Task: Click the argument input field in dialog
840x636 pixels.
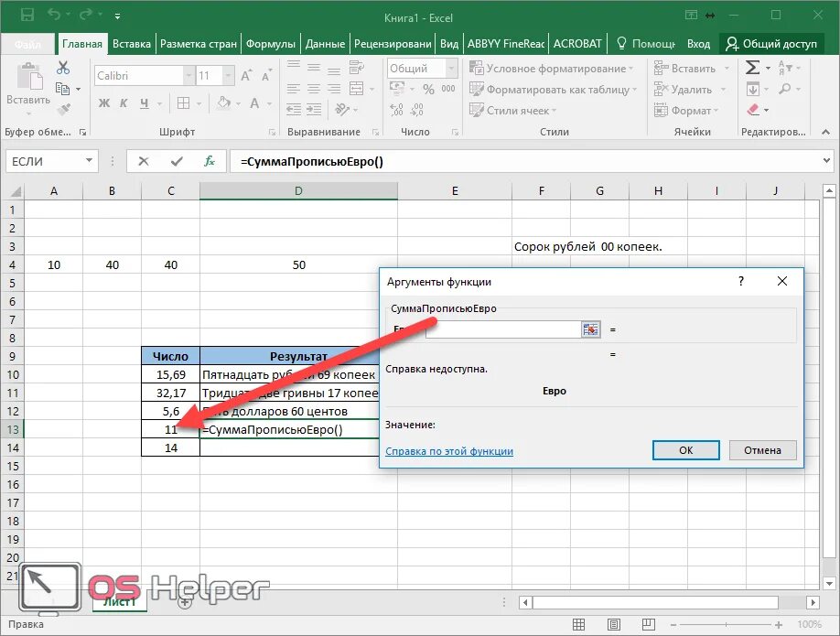Action: pos(503,329)
